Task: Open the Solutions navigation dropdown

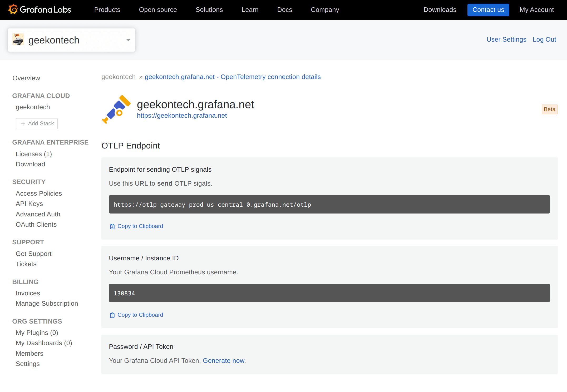Action: [209, 10]
